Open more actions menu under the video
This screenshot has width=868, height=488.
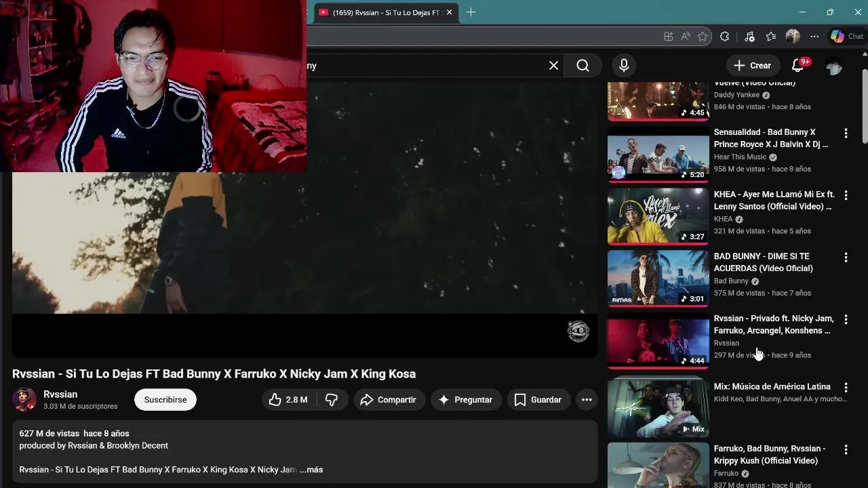point(587,400)
